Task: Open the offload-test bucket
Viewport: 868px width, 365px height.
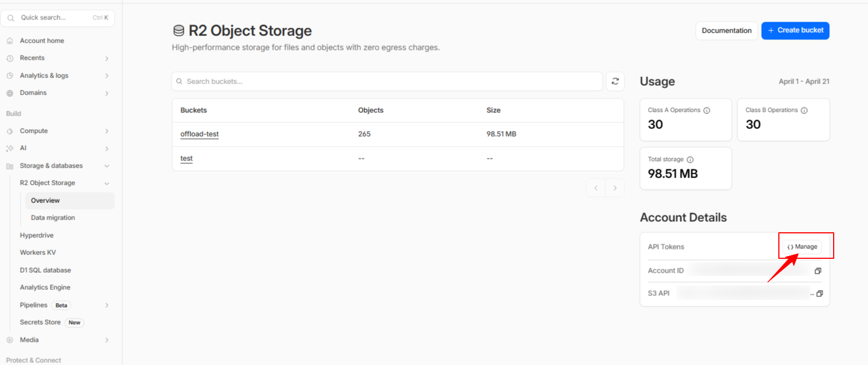Action: 199,134
